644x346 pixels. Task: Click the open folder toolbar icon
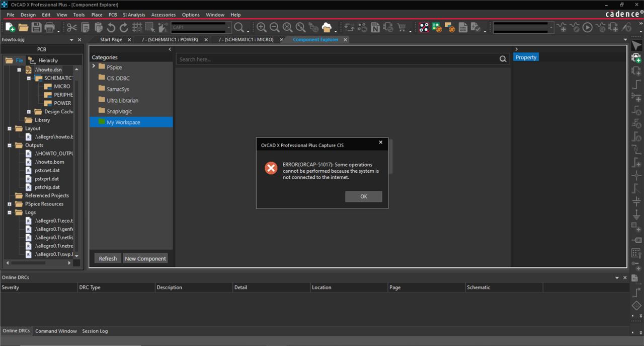point(23,27)
